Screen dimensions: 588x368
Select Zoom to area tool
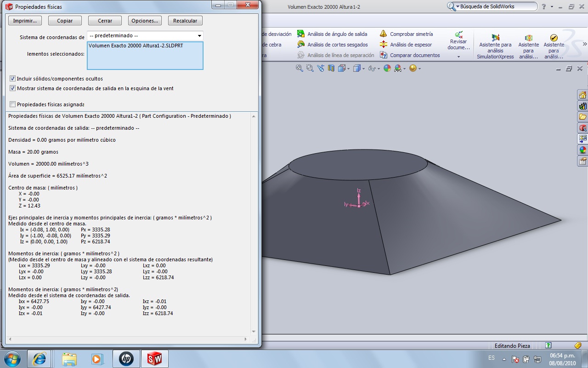point(310,68)
